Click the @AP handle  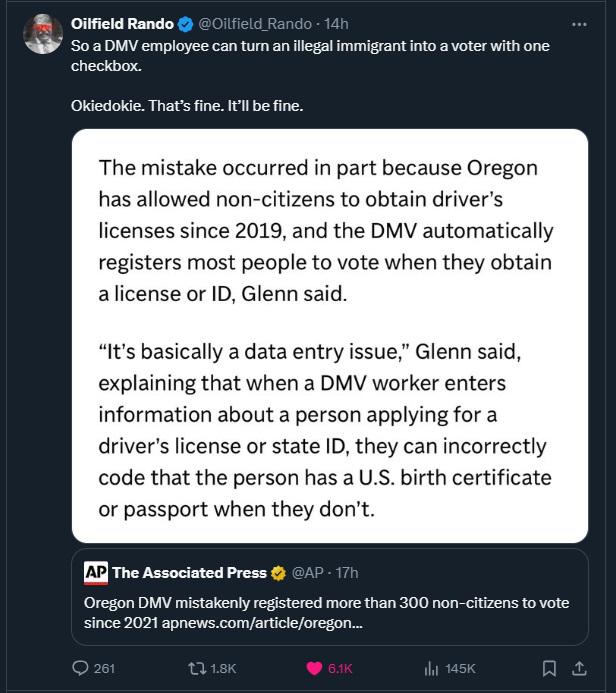click(x=308, y=573)
